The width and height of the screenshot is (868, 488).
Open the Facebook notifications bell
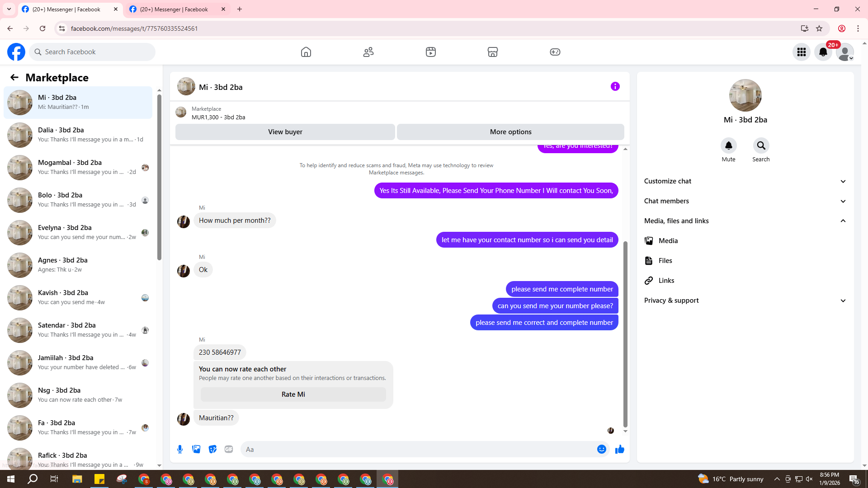point(823,52)
